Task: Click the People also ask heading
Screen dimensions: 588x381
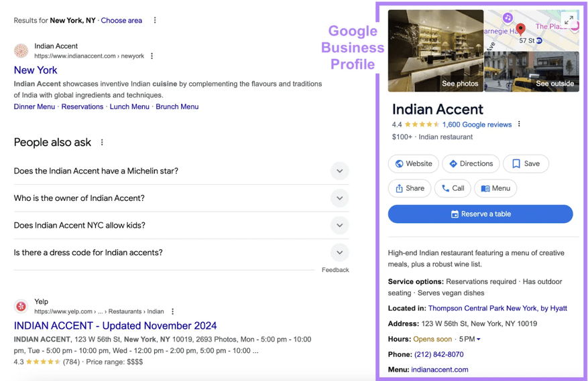Action: coord(52,143)
